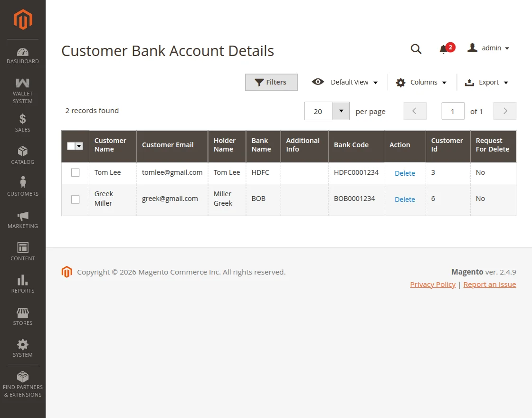
Task: Sort by Customer Email column header
Action: (172, 146)
